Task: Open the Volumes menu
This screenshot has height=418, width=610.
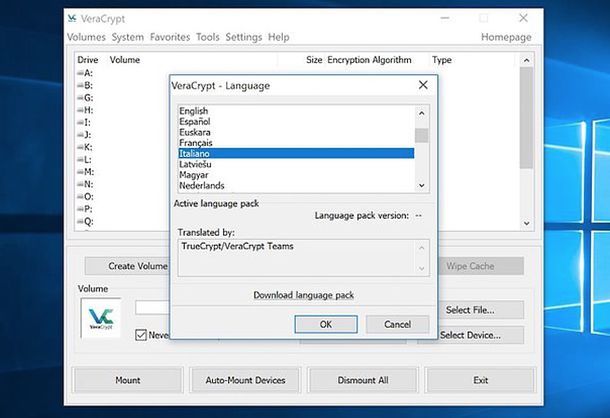Action: click(86, 37)
